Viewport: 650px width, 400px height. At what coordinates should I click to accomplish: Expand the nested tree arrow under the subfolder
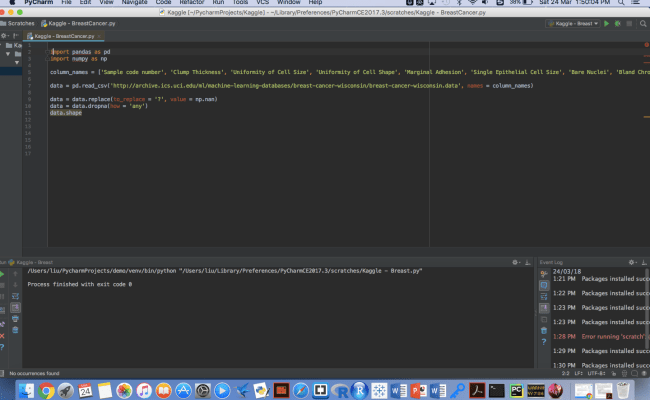(17, 63)
